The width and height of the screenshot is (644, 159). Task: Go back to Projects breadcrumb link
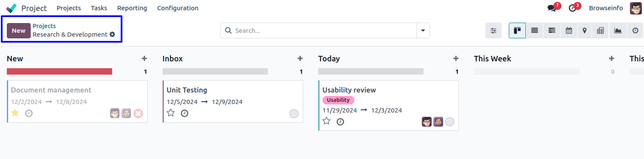click(x=44, y=26)
